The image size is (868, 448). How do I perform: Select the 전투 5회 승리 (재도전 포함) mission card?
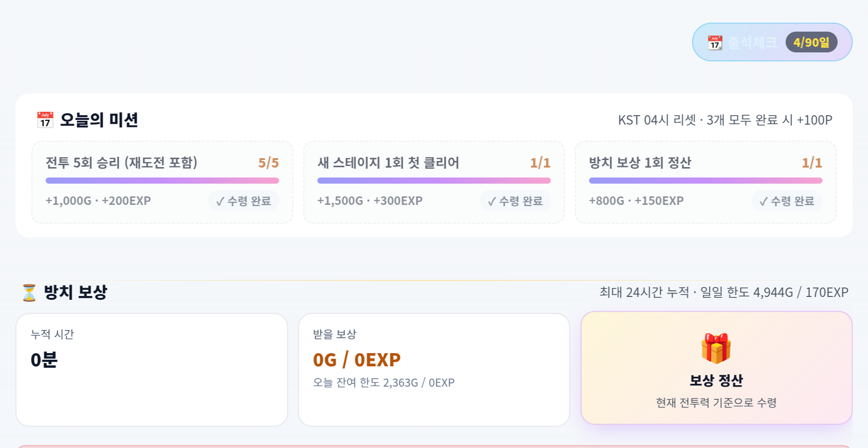point(163,182)
